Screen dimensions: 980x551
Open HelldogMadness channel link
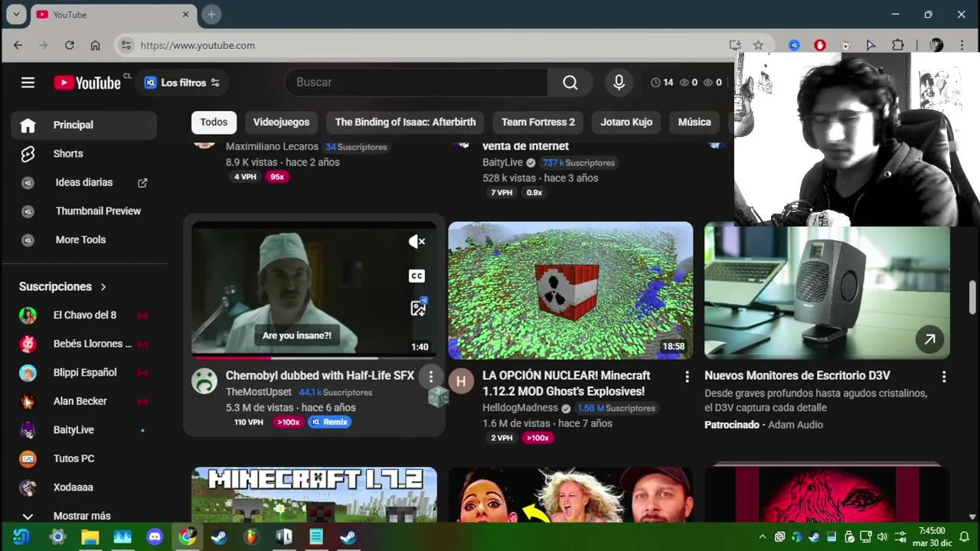click(520, 408)
